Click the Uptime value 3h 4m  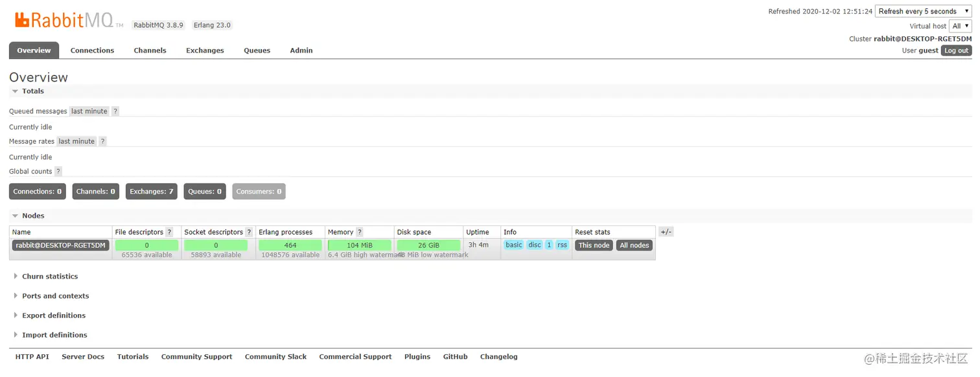coord(478,246)
